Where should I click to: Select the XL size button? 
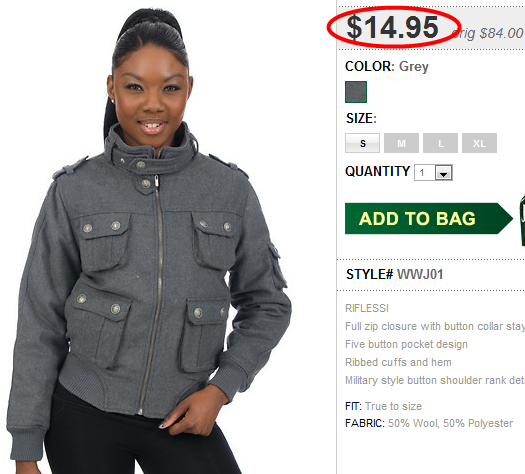click(x=479, y=143)
